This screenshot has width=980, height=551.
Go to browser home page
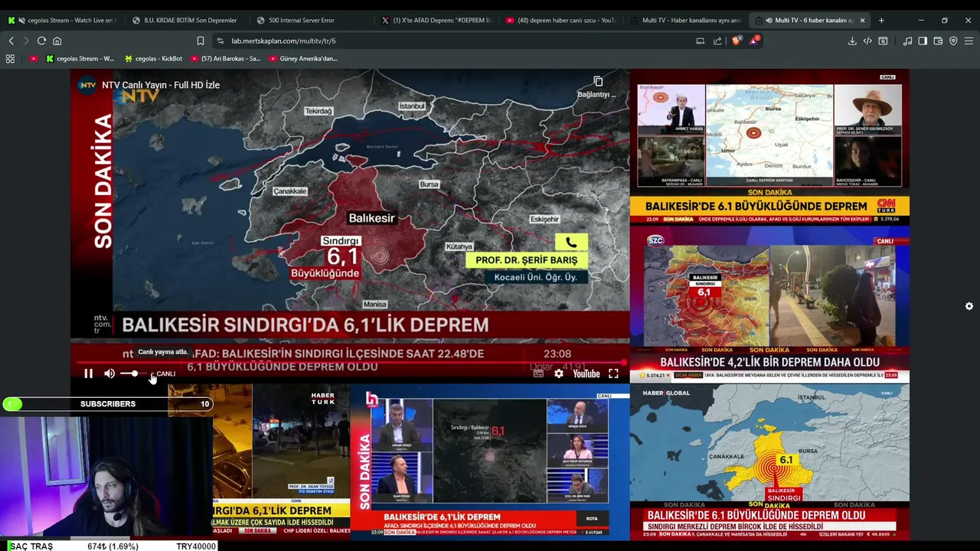coord(57,41)
